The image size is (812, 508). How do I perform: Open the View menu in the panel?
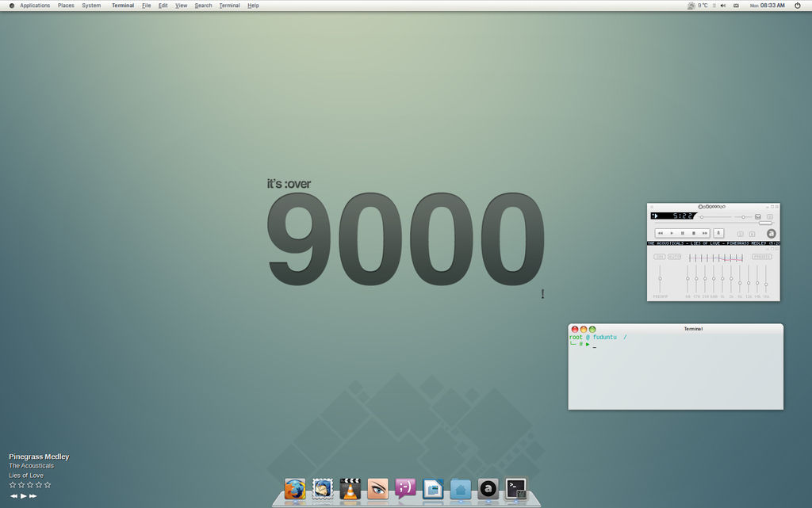point(182,6)
